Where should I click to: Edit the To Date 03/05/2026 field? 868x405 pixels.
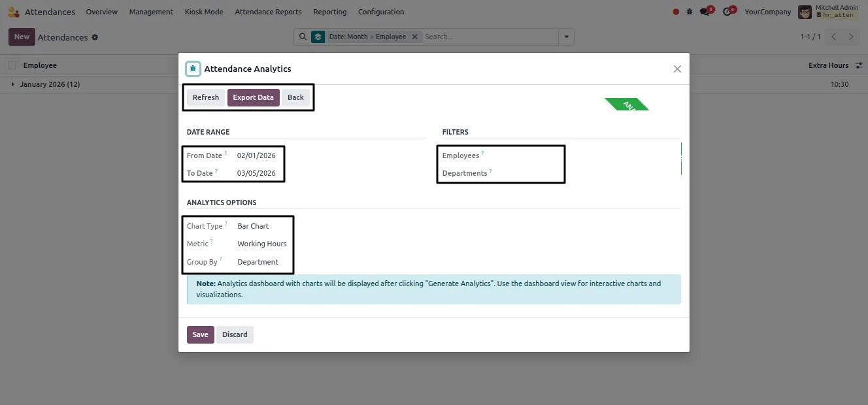click(256, 173)
